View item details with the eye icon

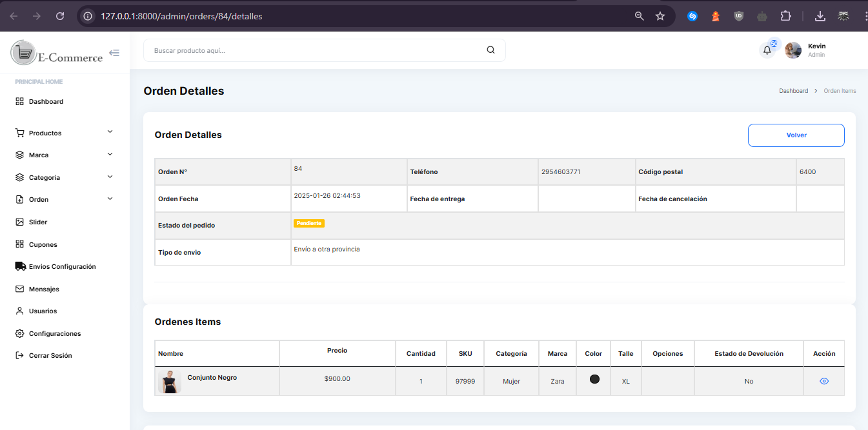click(x=824, y=381)
